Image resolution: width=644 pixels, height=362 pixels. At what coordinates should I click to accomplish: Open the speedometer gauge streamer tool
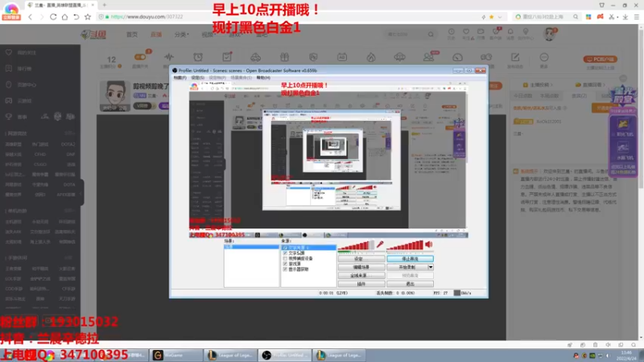pyautogui.click(x=457, y=57)
